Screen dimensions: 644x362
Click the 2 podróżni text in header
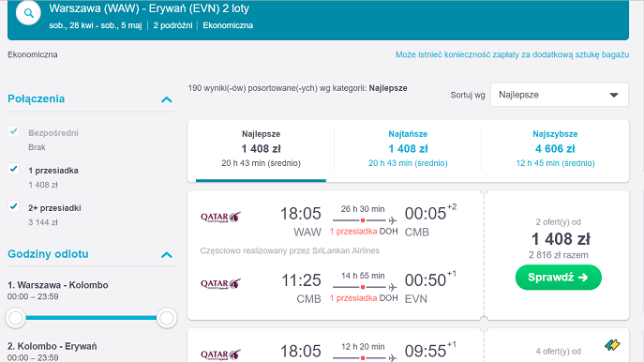tap(172, 25)
